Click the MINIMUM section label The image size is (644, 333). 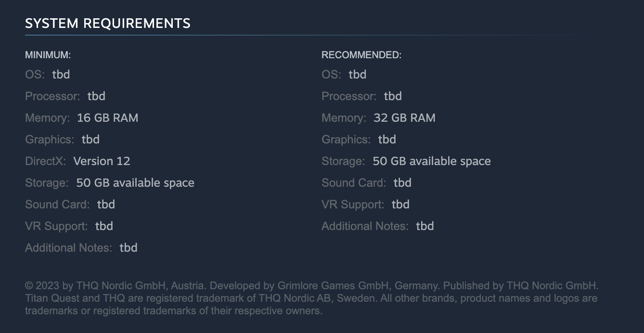click(48, 55)
